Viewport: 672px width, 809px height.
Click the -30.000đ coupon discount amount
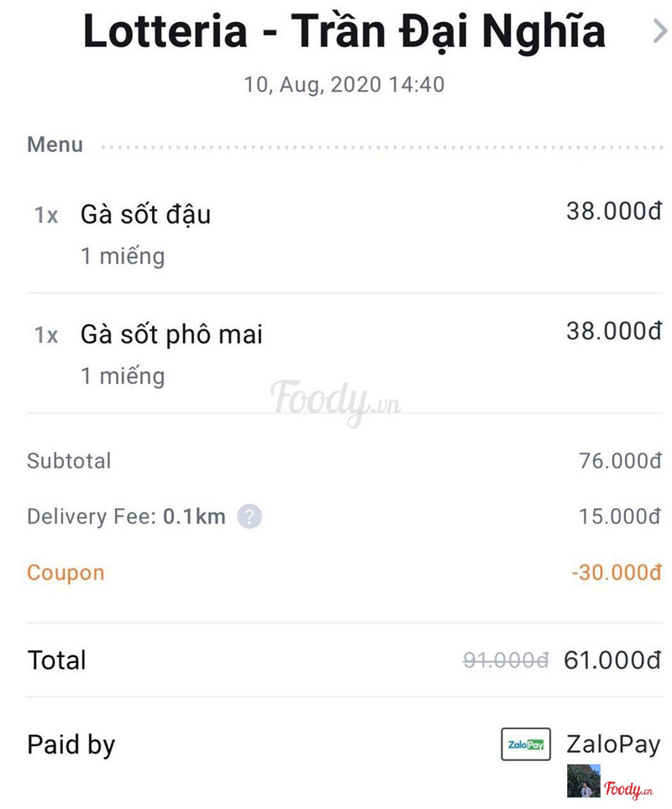[616, 573]
